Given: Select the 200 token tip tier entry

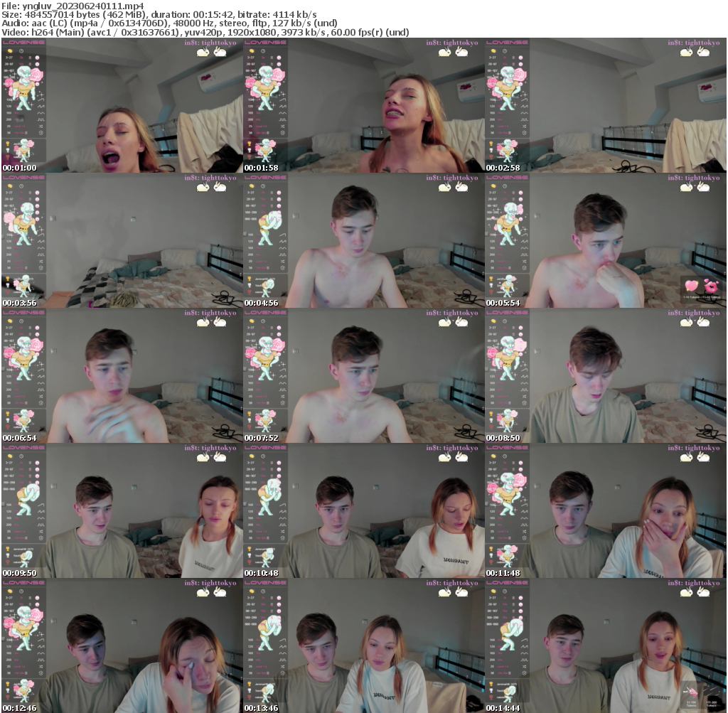Looking at the screenshot, I should coord(9,119).
